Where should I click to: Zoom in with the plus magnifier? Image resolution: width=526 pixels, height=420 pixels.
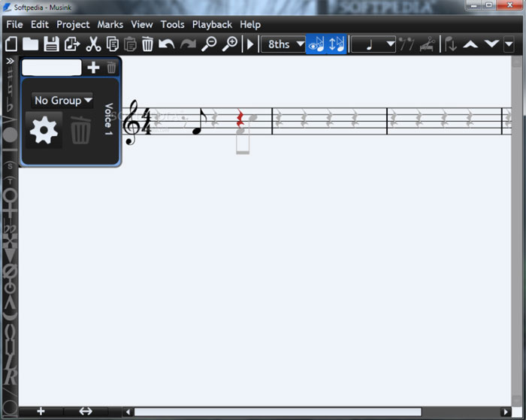[230, 44]
